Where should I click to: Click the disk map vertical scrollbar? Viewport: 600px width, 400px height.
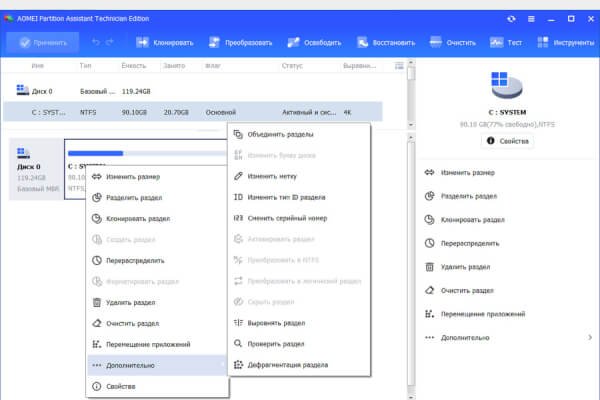pyautogui.click(x=411, y=264)
